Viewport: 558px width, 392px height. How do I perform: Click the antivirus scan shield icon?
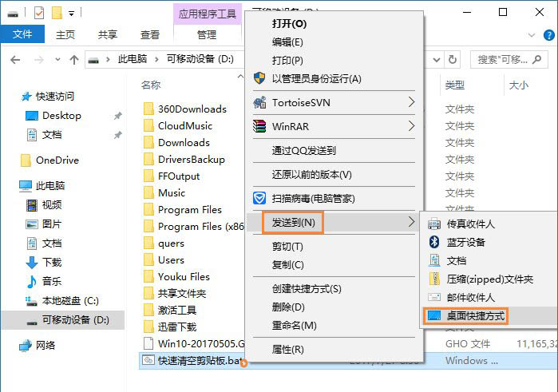pos(259,198)
